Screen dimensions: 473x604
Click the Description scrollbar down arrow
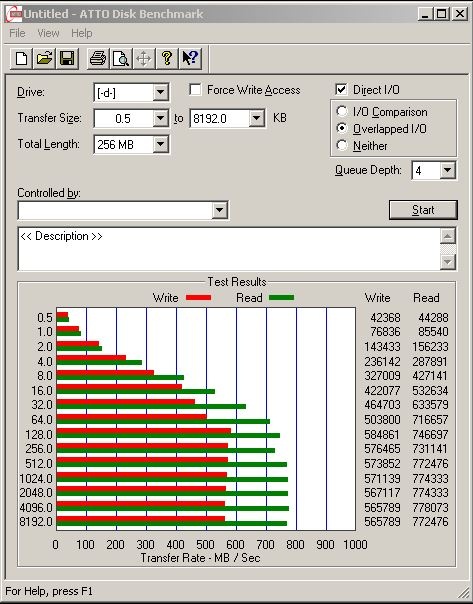pyautogui.click(x=448, y=262)
